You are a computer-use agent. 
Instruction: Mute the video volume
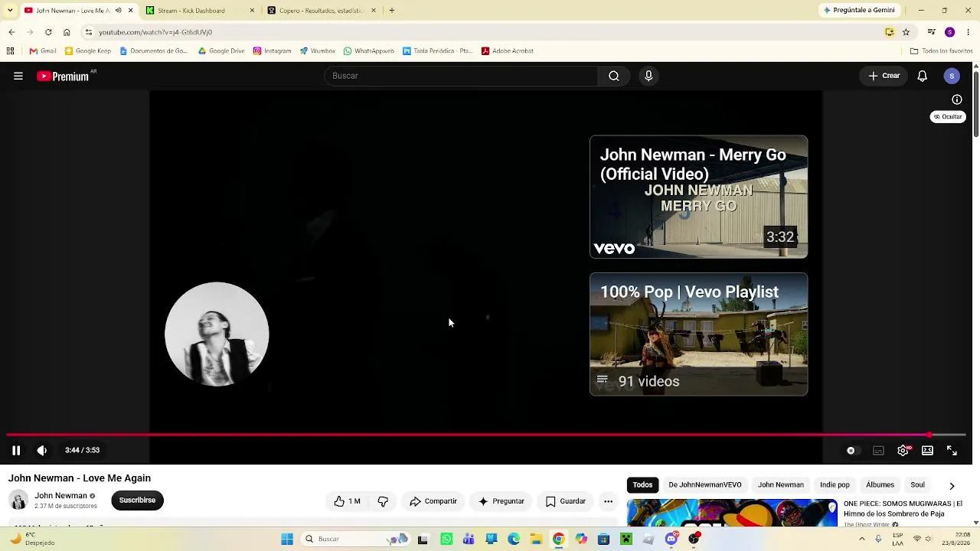(x=42, y=451)
